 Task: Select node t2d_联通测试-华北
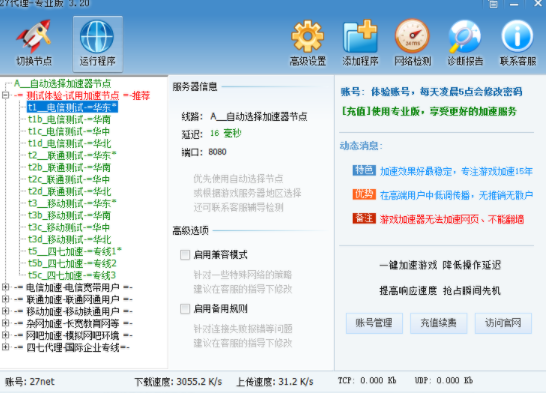pyautogui.click(x=70, y=191)
